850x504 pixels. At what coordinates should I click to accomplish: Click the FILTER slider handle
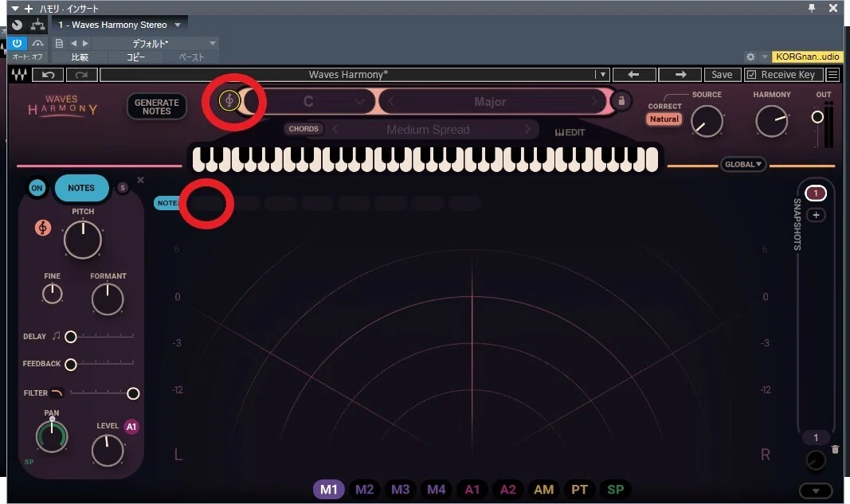click(x=133, y=393)
